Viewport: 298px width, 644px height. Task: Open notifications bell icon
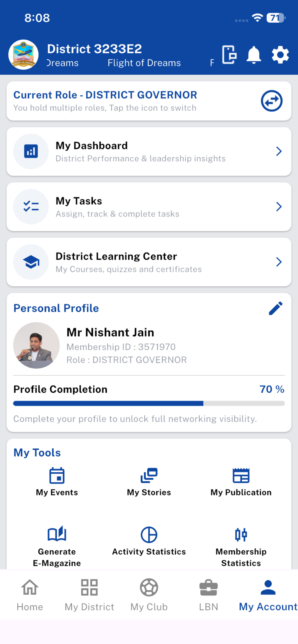(x=254, y=55)
